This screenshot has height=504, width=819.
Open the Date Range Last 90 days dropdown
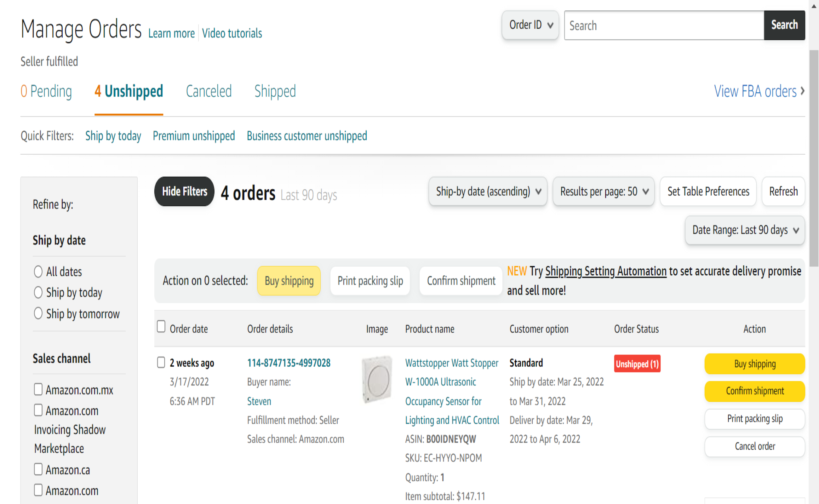[x=745, y=230]
